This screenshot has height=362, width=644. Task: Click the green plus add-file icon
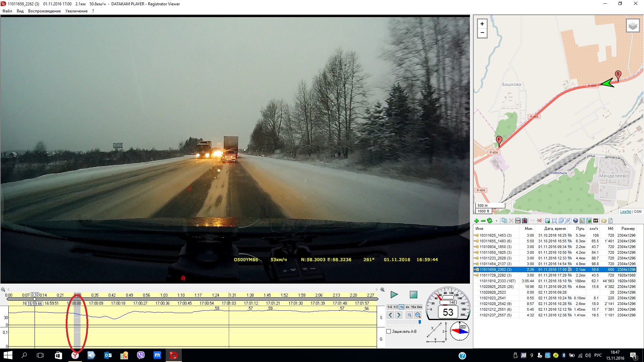click(x=476, y=221)
